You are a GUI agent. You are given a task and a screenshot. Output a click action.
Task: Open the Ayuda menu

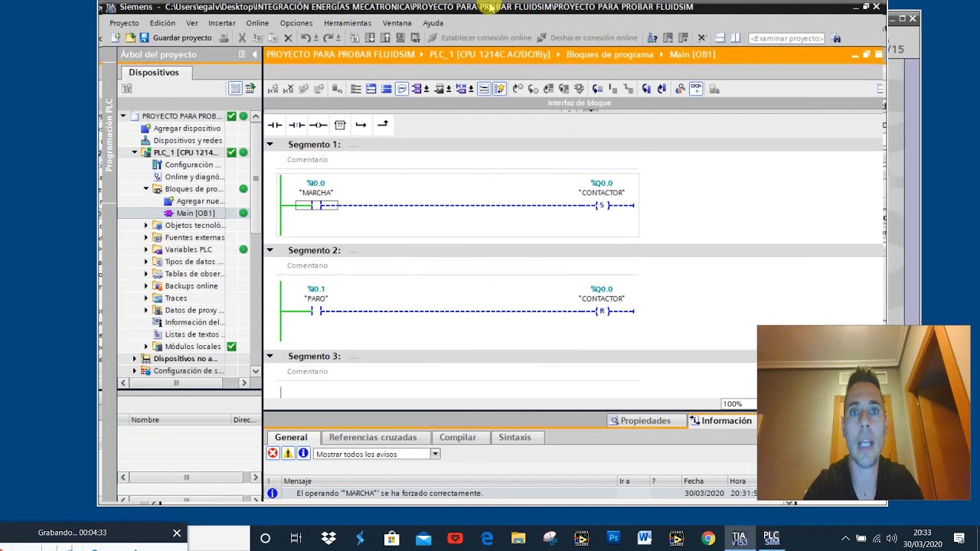coord(433,23)
